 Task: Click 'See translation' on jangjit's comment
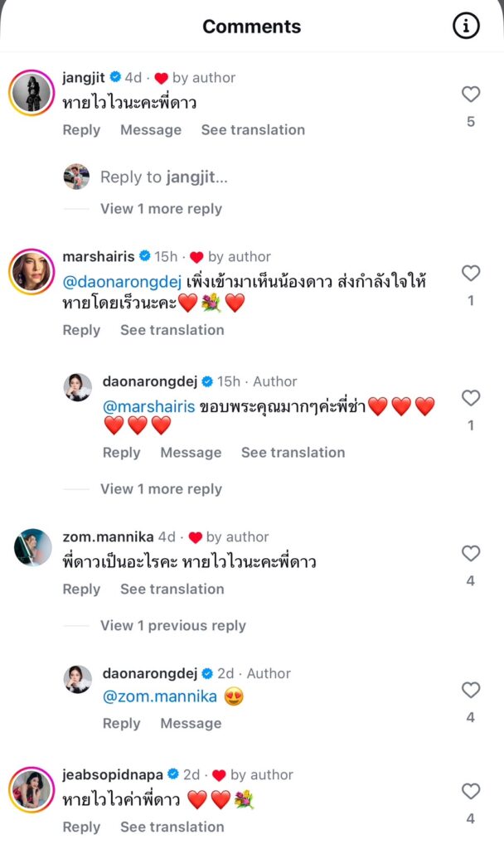253,130
